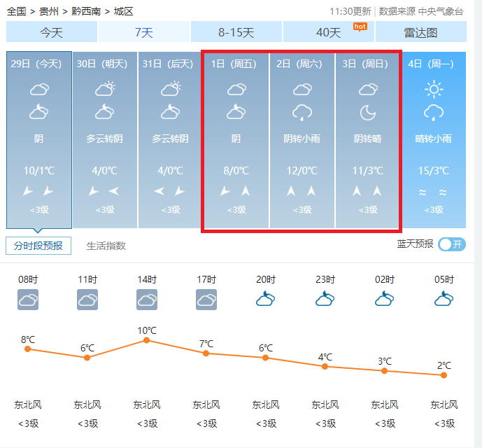Select the 30日（明天） day header

(102, 64)
